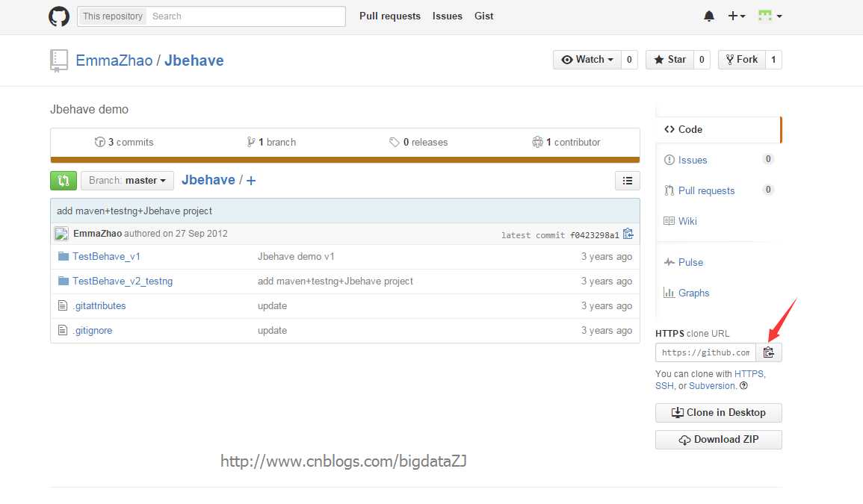Open Pull requests in top navigation
The width and height of the screenshot is (863, 504).
pos(390,16)
